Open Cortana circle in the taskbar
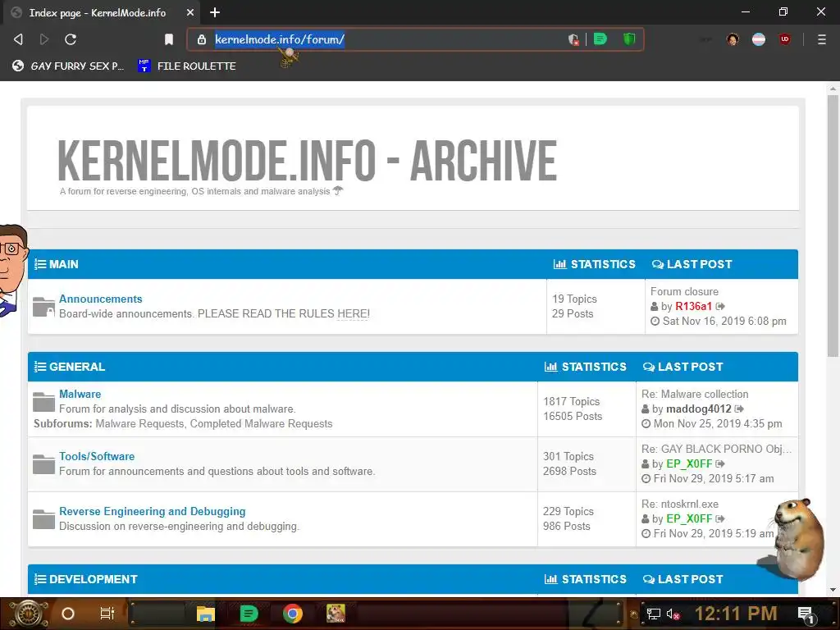 click(68, 614)
